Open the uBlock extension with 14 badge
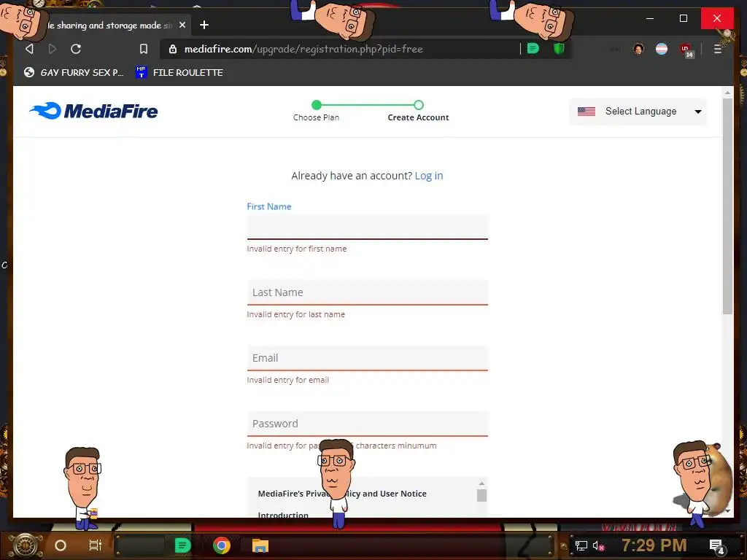The height and width of the screenshot is (560, 747). 686,50
